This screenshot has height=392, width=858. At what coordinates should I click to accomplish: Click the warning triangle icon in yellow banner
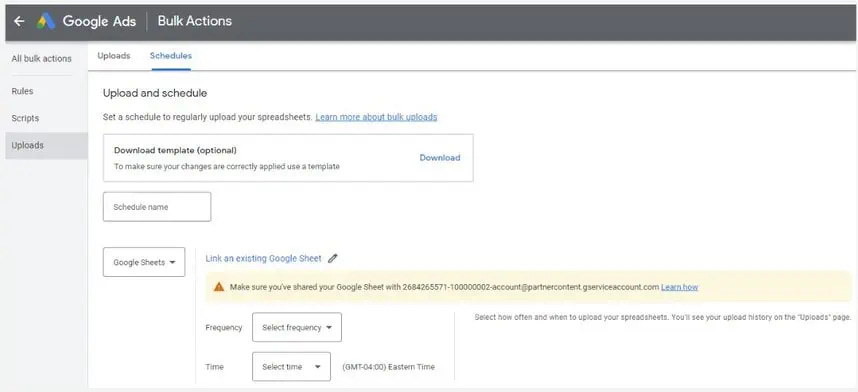click(219, 287)
